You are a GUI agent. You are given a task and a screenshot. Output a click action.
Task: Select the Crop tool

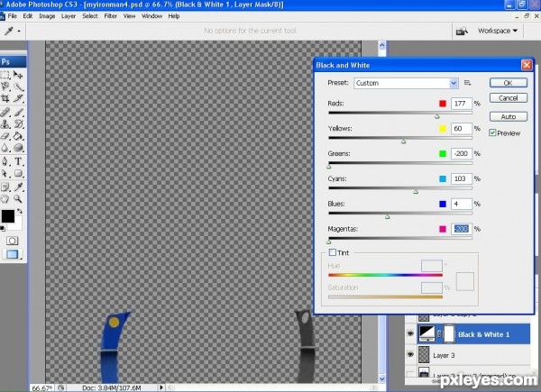pos(5,98)
